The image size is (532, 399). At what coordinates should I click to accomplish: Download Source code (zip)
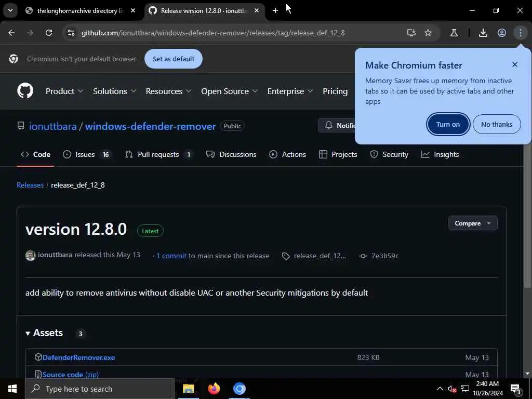[x=71, y=375]
